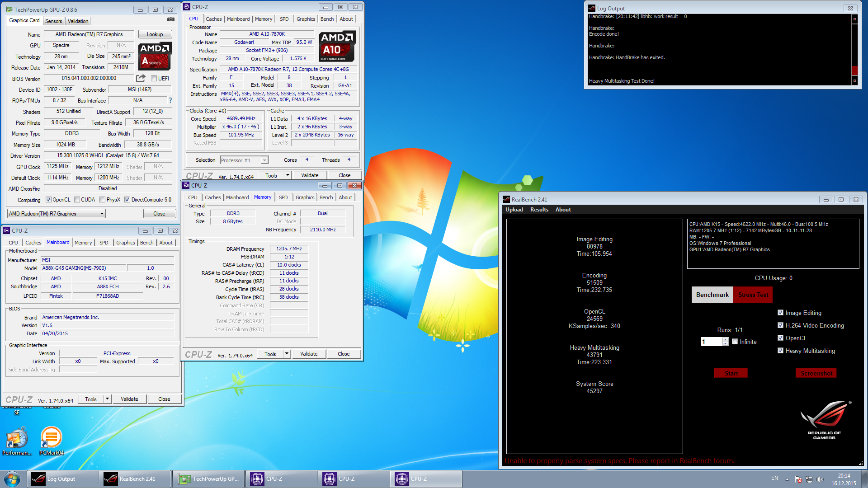Screen dimensions: 868x488
Task: Click the third CPU-Z taskbar item
Action: 426,479
